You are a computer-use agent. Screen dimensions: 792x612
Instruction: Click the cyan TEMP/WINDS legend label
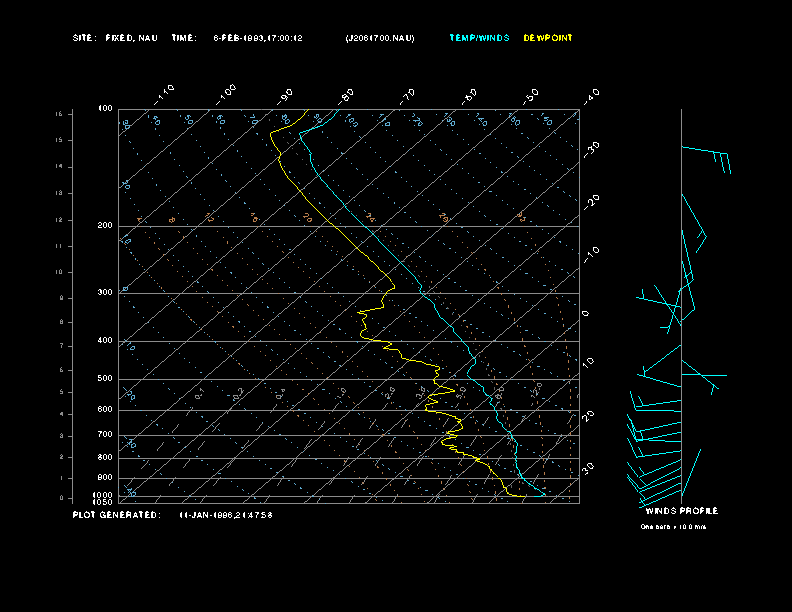479,38
